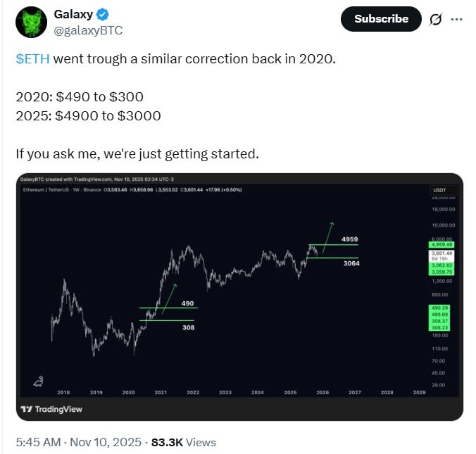Viewport: 476px width, 454px height.
Task: Open the $ETH cashtag link
Action: pos(32,58)
